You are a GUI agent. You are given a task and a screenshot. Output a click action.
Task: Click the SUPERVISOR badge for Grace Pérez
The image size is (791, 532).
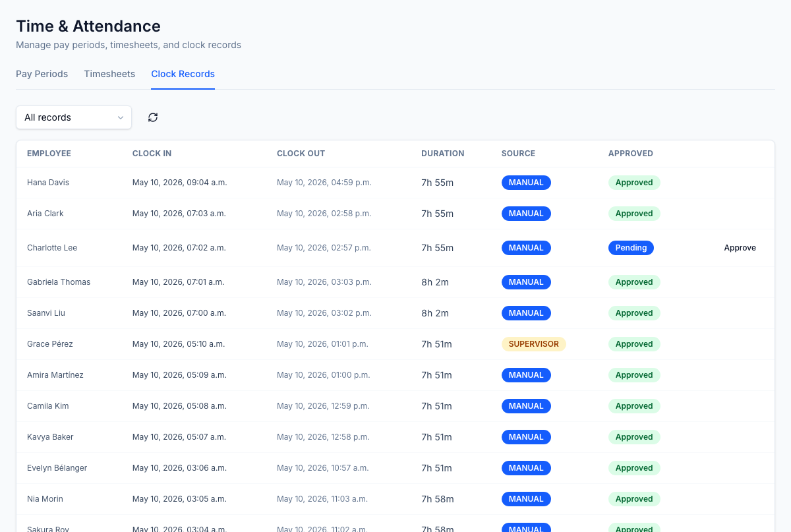(x=533, y=344)
